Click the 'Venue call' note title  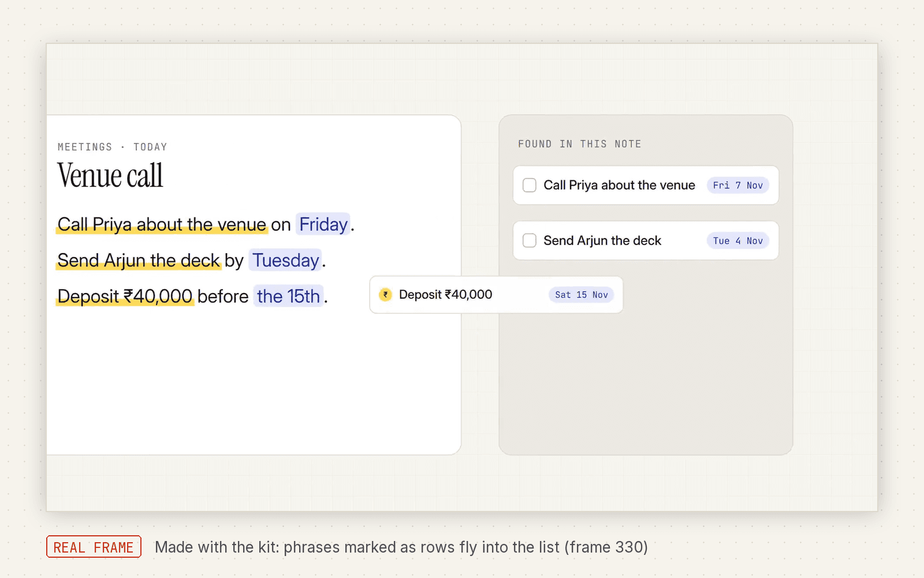pos(110,175)
